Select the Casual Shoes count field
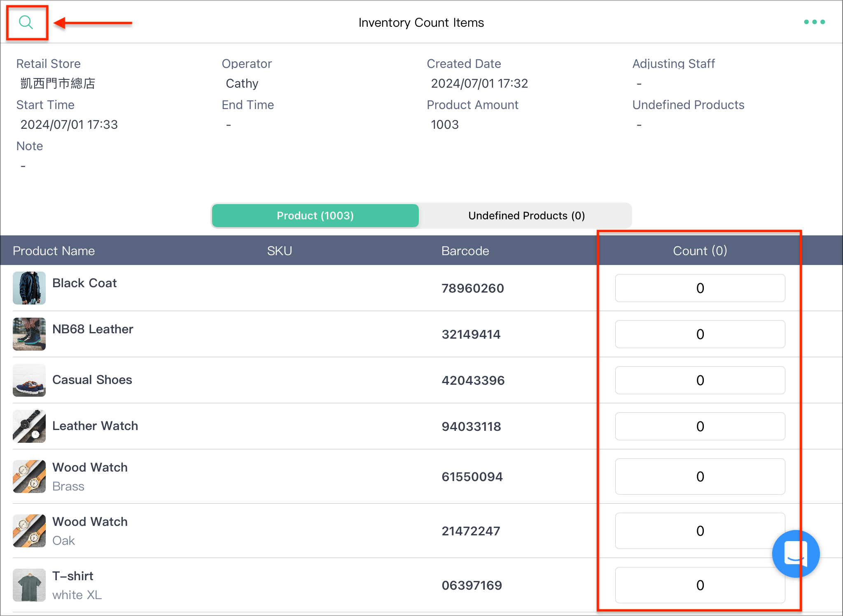The width and height of the screenshot is (843, 616). pos(700,380)
